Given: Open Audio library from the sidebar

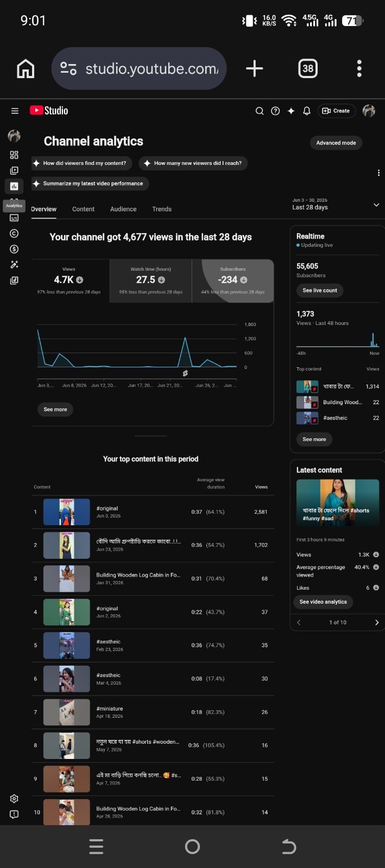Looking at the screenshot, I should (14, 280).
